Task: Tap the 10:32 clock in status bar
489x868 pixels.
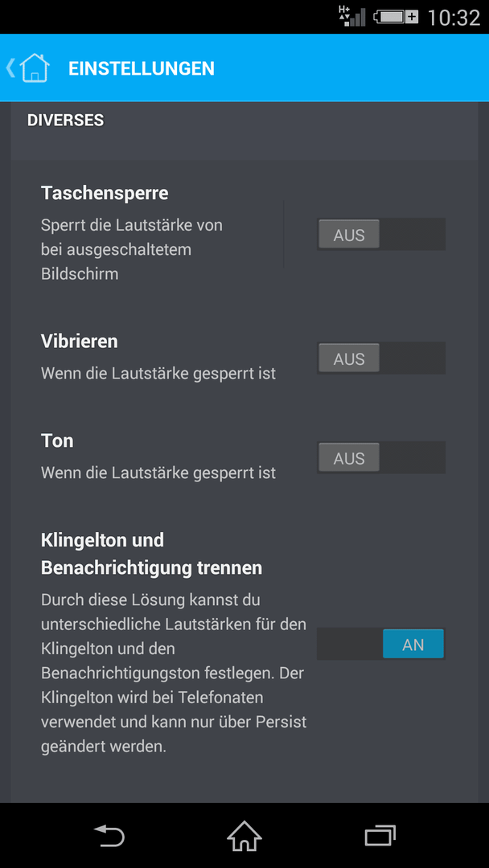Action: (x=454, y=18)
